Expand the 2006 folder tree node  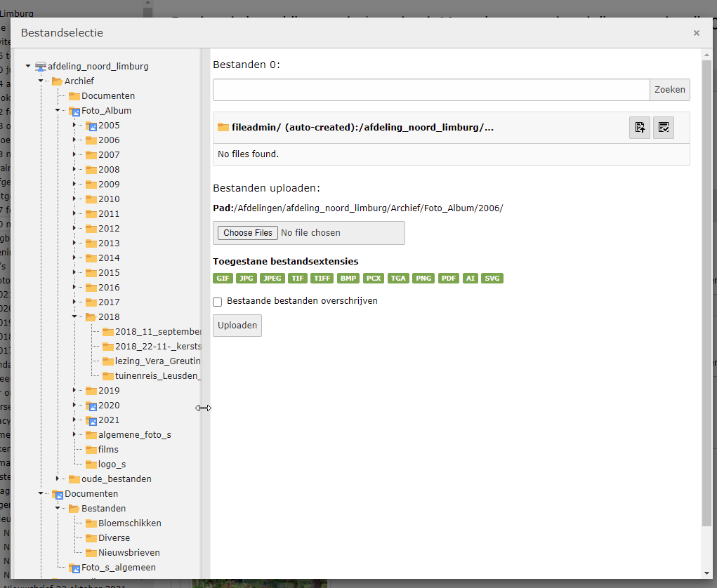point(74,140)
